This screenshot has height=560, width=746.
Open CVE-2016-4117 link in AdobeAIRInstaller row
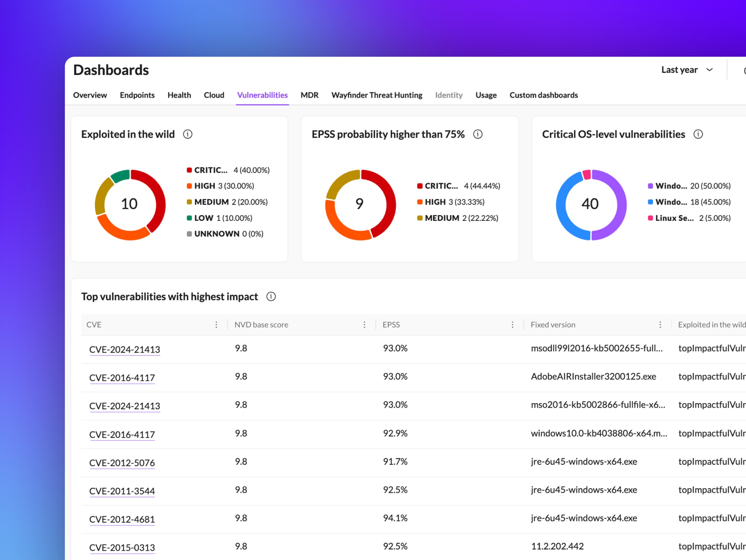click(122, 378)
